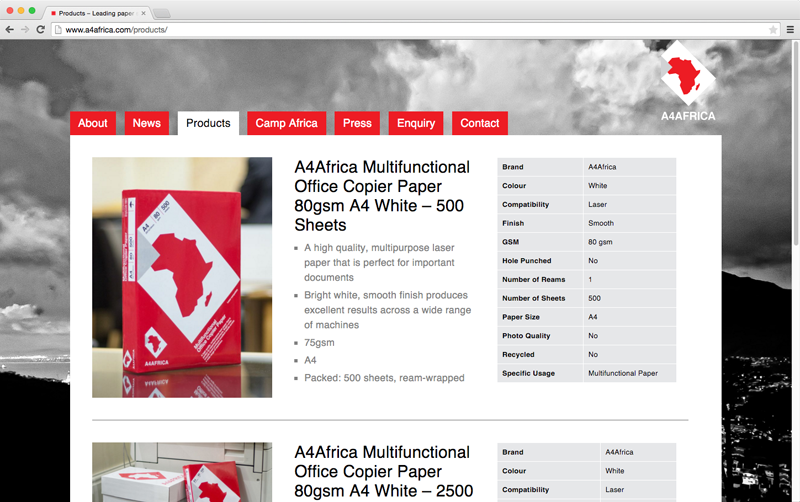800x502 pixels.
Task: Open the Enquiry page
Action: click(416, 123)
